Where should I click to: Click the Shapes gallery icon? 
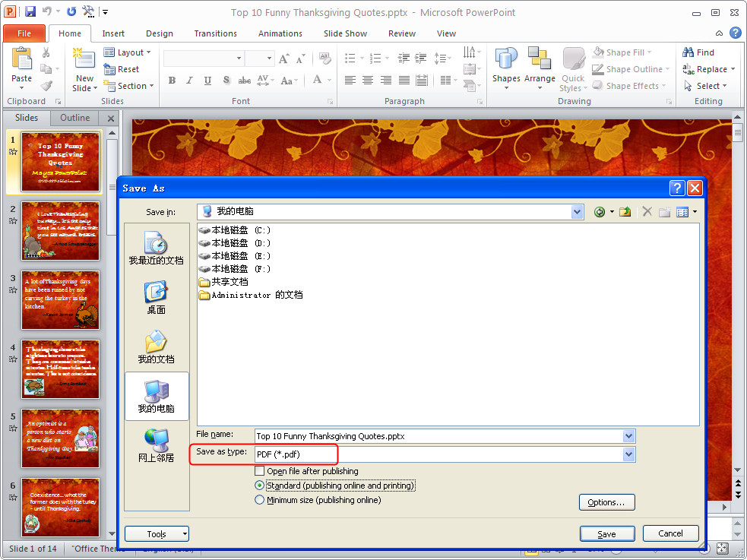(506, 59)
